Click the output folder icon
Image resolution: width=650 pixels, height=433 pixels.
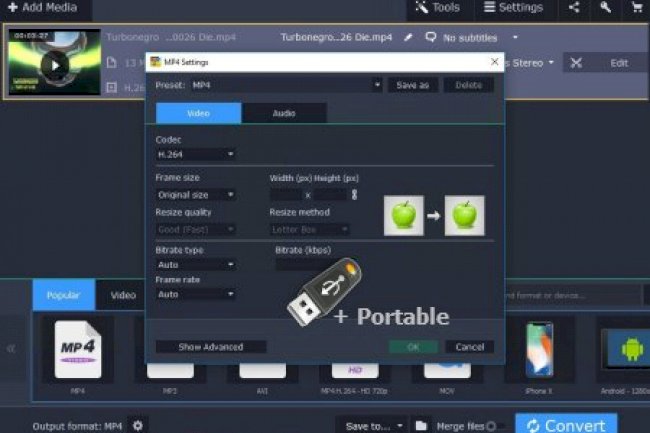pyautogui.click(x=421, y=426)
